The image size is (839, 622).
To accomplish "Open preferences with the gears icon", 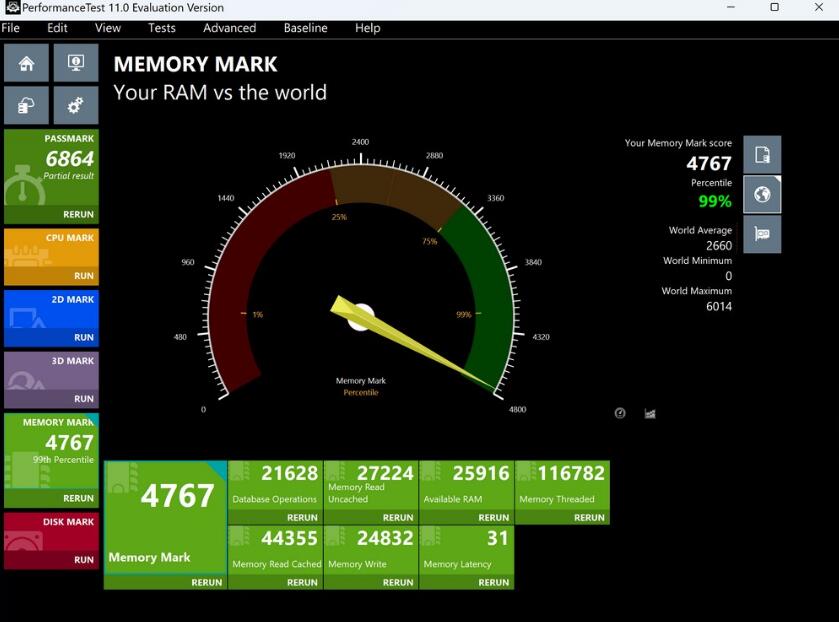I will tap(76, 104).
